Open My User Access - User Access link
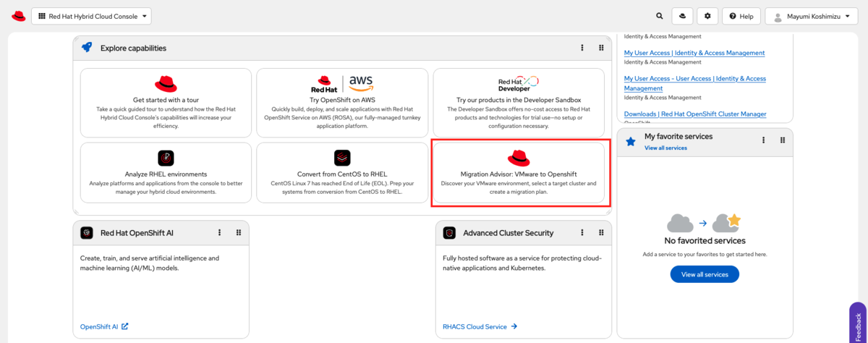 [695, 83]
